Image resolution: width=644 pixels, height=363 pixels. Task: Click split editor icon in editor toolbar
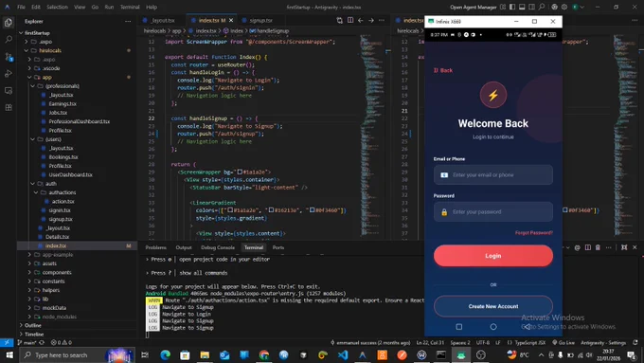(349, 20)
